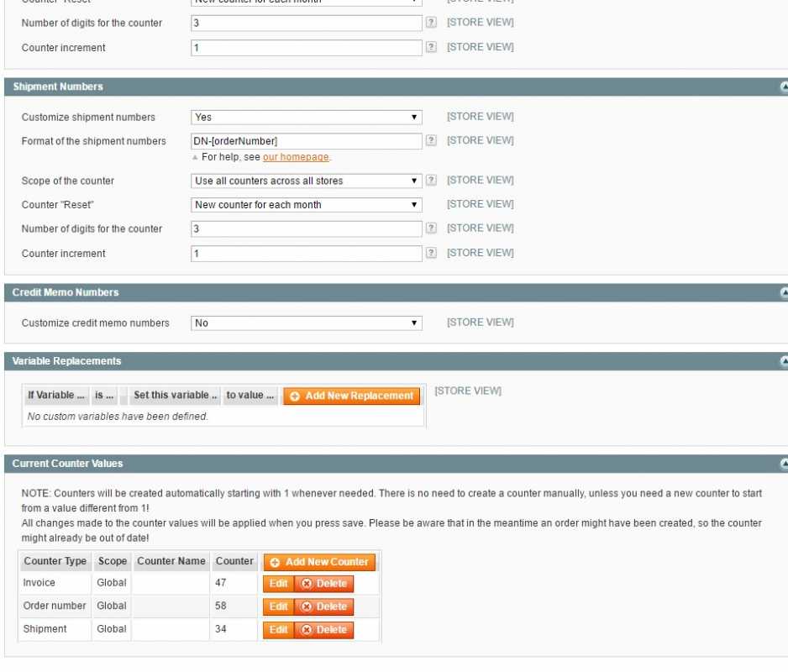
Task: Delete the Shipment counter row
Action: pyautogui.click(x=324, y=629)
